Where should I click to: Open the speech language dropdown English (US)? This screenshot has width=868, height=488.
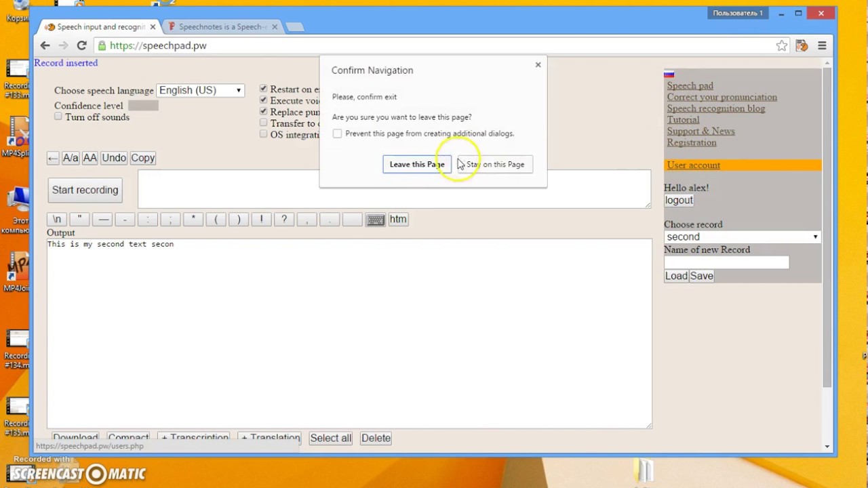200,90
